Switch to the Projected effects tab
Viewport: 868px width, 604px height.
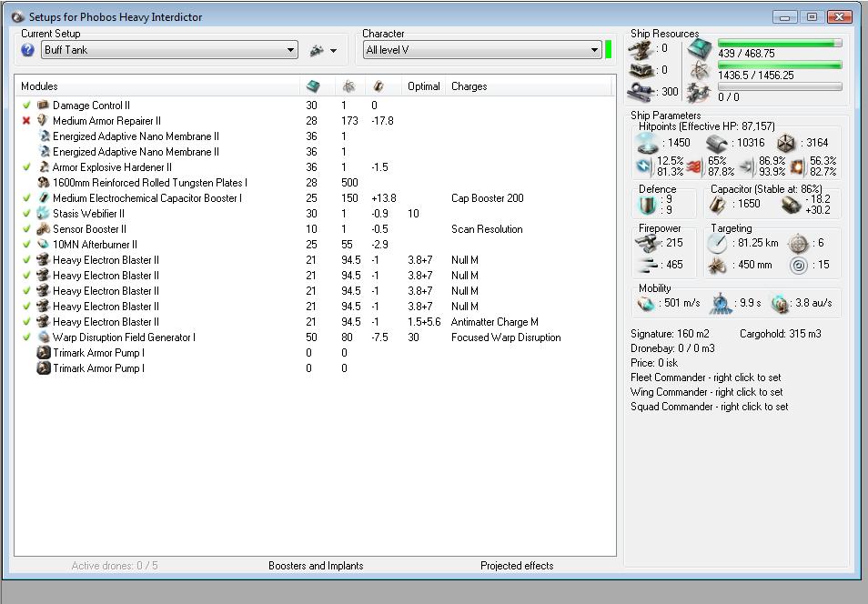(x=517, y=566)
